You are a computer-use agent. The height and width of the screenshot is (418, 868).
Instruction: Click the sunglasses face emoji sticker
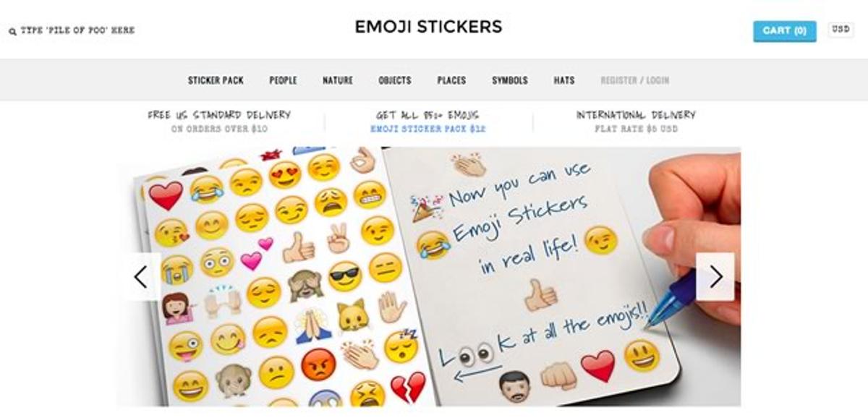[x=345, y=276]
